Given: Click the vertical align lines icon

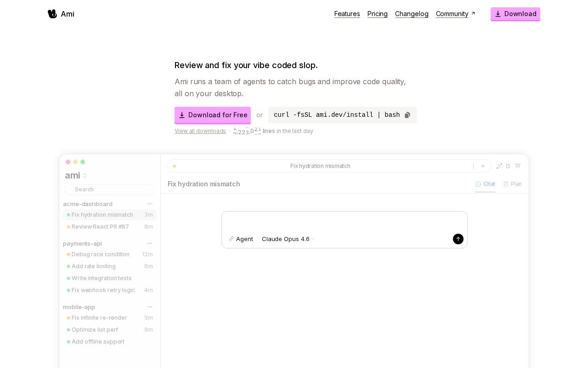Looking at the screenshot, I should (509, 166).
